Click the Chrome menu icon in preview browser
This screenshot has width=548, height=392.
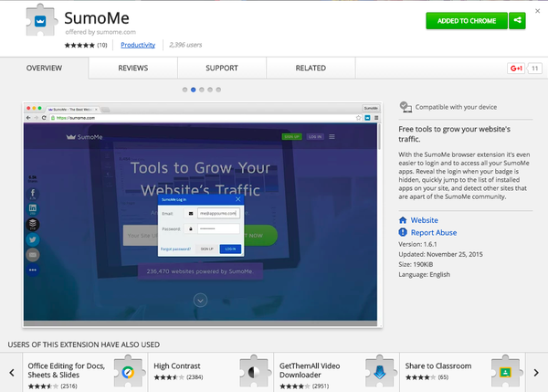click(x=376, y=118)
